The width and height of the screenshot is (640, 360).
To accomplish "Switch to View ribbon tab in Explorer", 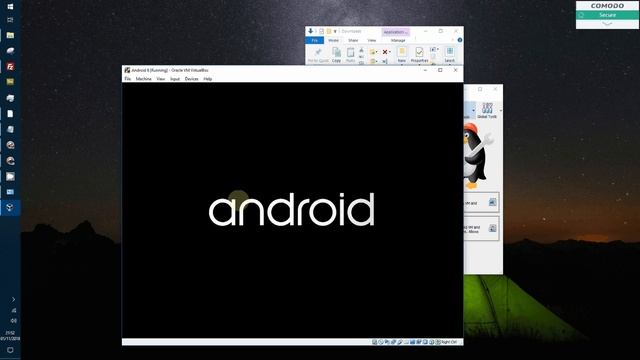I will point(371,40).
